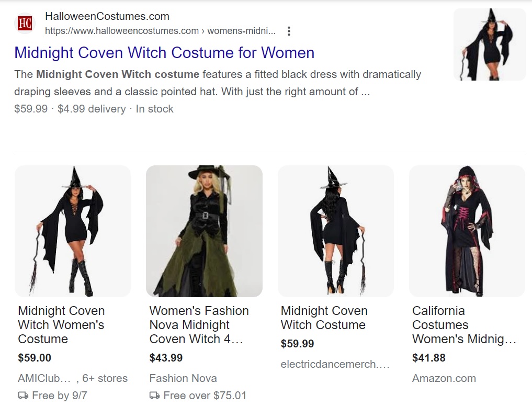This screenshot has height=406, width=532.
Task: Click the Fashion Nova green witch dress image
Action: click(204, 231)
